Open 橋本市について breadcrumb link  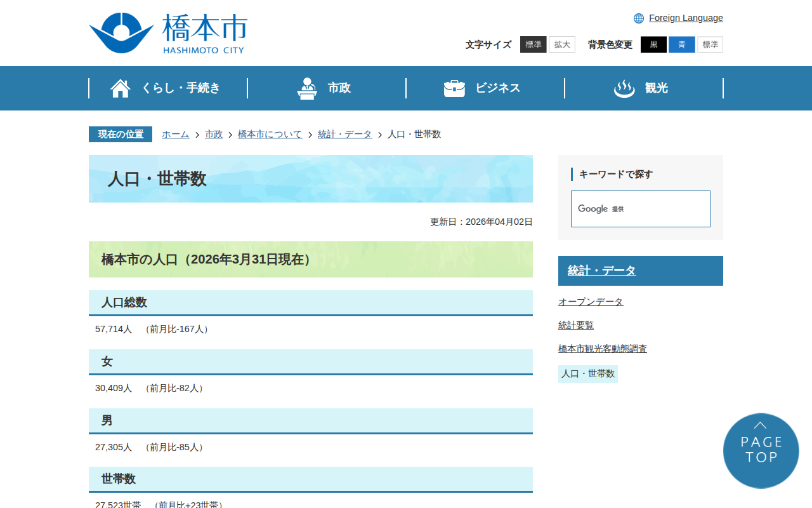point(270,134)
